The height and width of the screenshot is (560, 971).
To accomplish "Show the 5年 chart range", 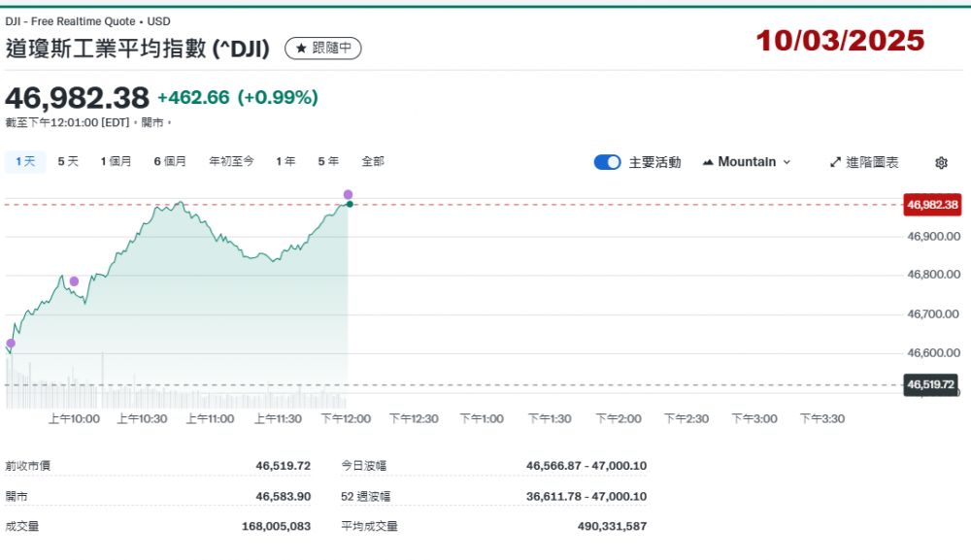I will 328,162.
